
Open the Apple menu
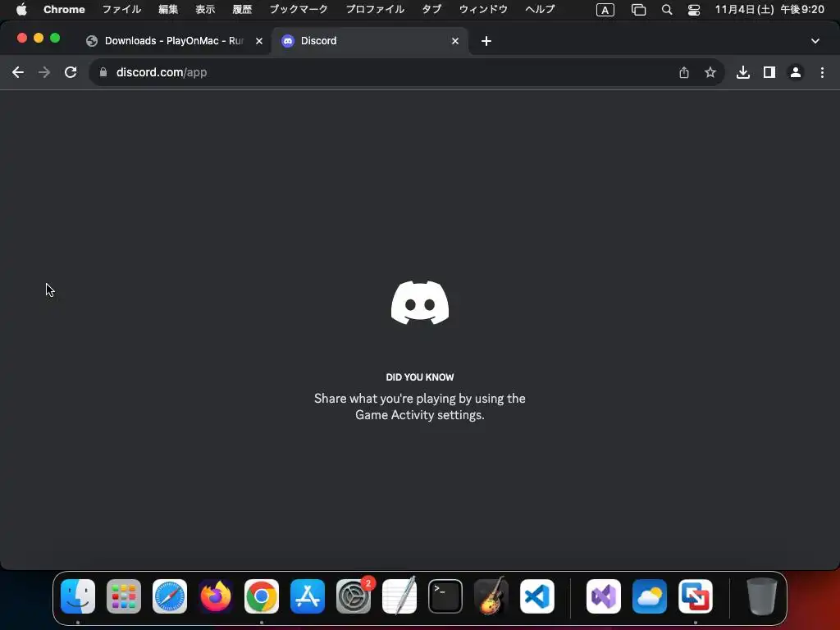[21, 10]
